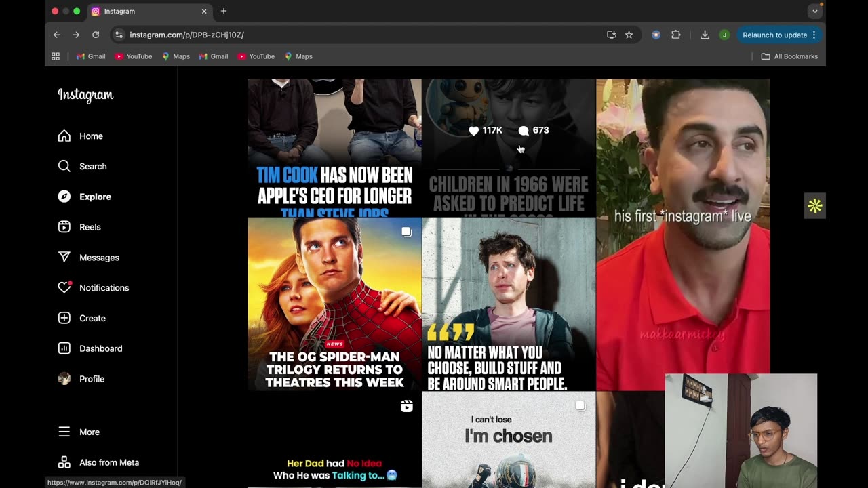Click the Home house icon
868x488 pixels.
click(x=64, y=136)
